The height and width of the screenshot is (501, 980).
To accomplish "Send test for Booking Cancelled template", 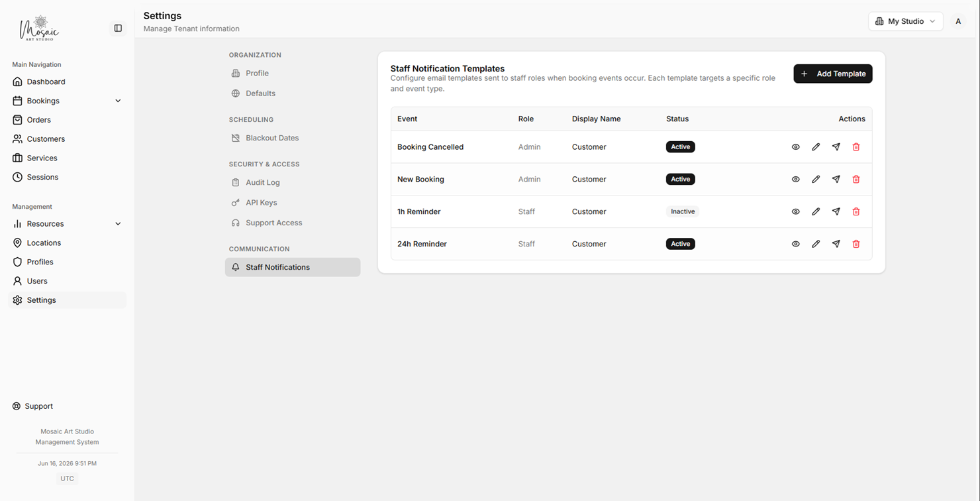I will pyautogui.click(x=836, y=147).
